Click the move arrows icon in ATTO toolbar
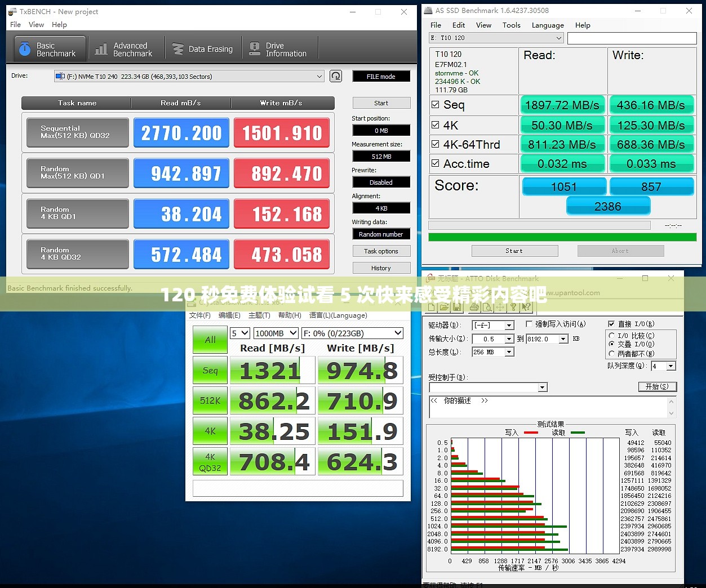This screenshot has height=588, width=706. (x=500, y=307)
